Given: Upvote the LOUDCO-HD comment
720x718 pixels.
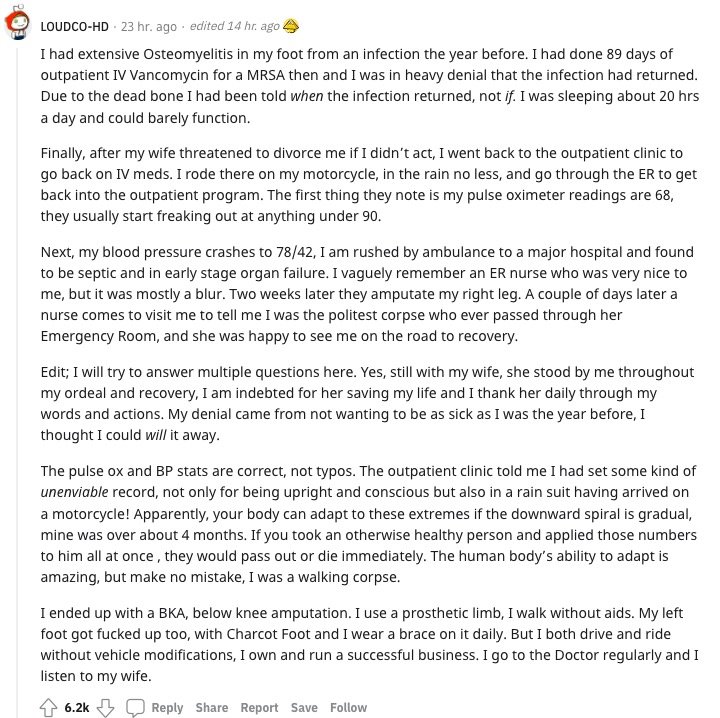Looking at the screenshot, I should pos(48,707).
